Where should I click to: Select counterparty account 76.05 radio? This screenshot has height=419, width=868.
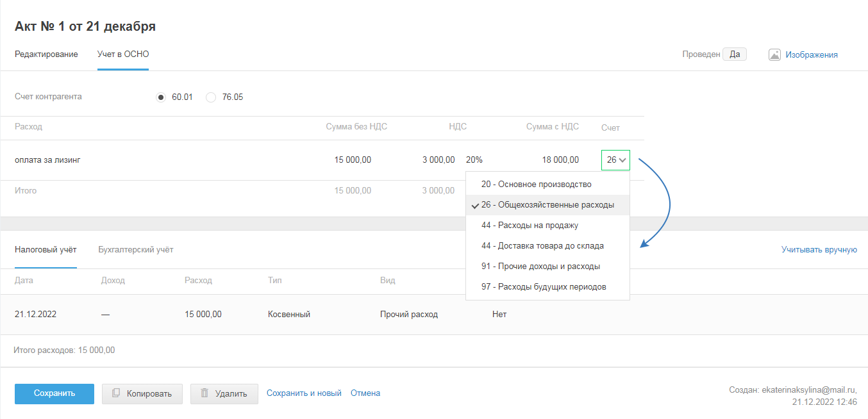(211, 97)
